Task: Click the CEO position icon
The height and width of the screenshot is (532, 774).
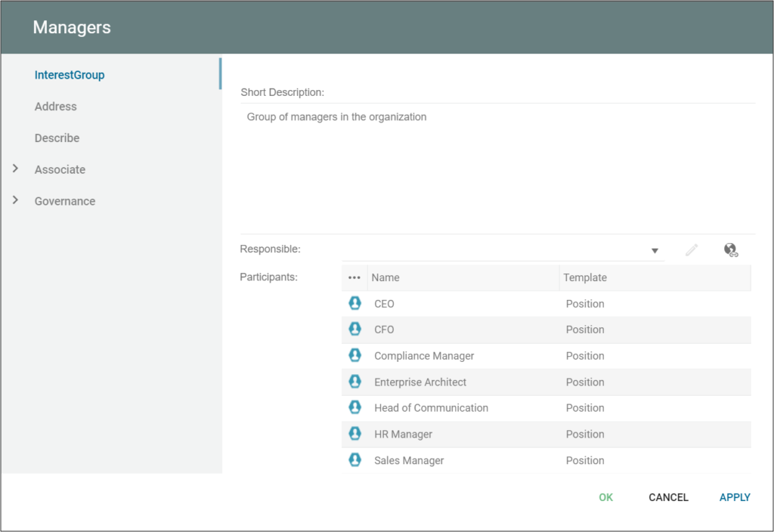Action: 354,304
